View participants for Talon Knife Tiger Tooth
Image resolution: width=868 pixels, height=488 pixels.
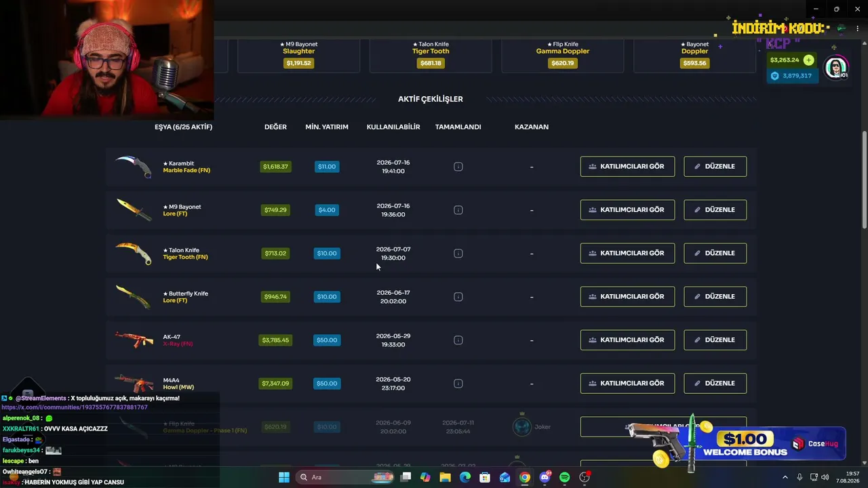[627, 253]
